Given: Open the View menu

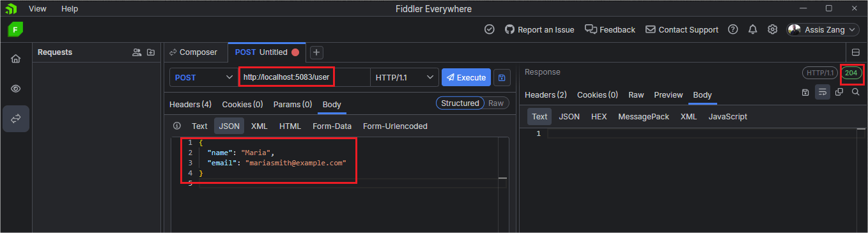Looking at the screenshot, I should [x=38, y=9].
